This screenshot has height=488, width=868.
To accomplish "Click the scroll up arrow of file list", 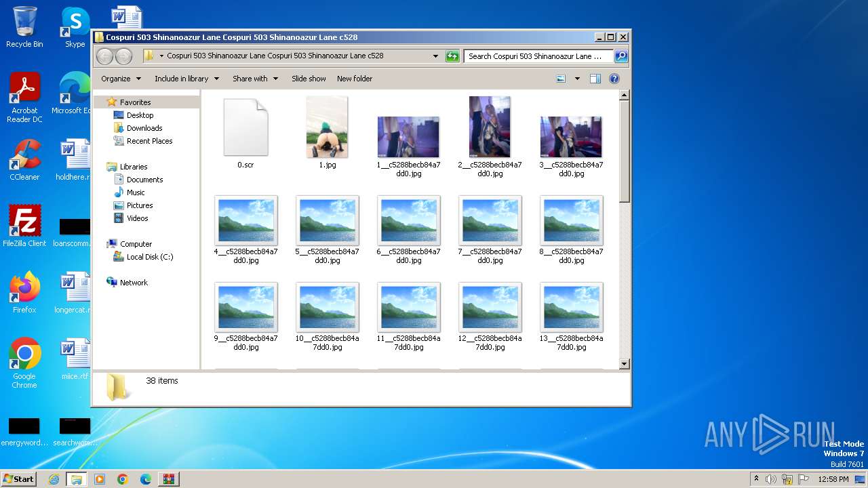I will pyautogui.click(x=625, y=96).
